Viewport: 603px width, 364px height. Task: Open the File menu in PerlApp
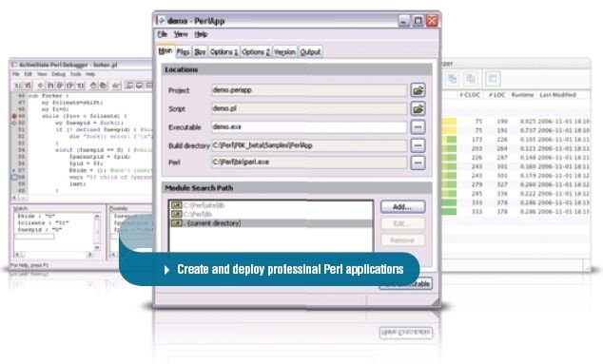162,34
